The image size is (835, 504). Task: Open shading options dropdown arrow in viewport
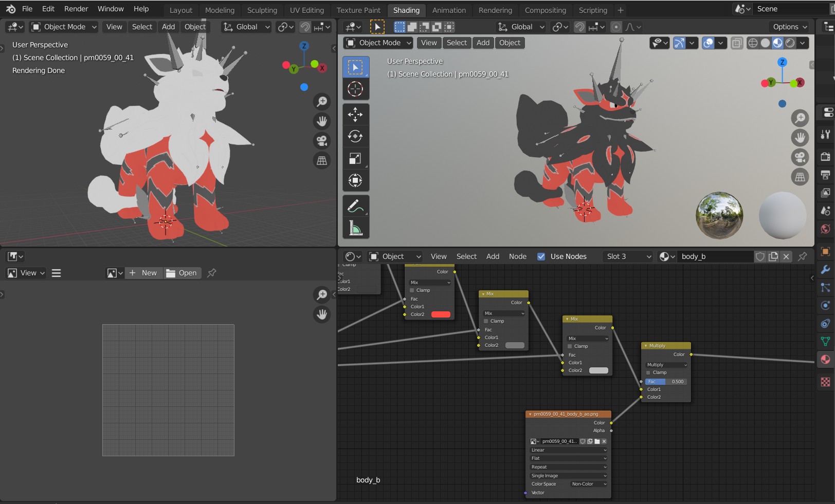point(803,43)
